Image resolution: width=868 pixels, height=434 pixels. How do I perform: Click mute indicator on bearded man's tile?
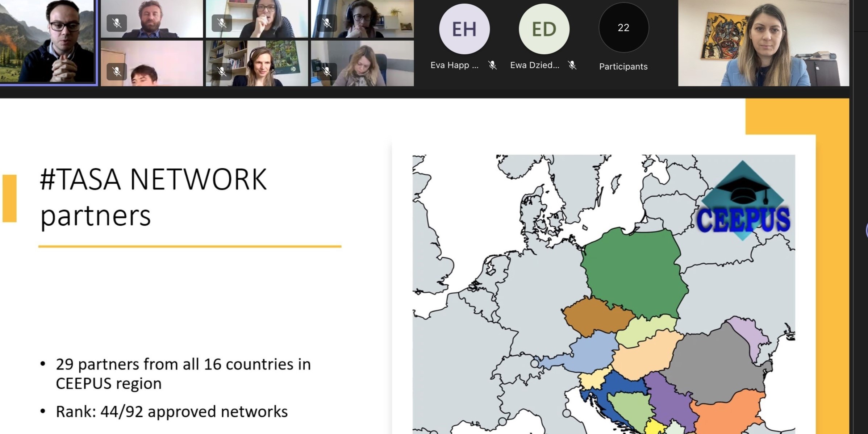click(x=117, y=23)
